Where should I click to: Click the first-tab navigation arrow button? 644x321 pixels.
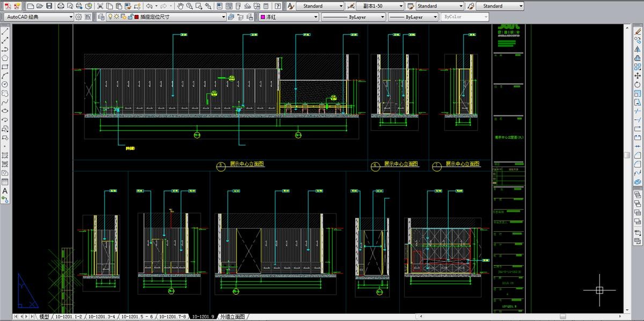tap(15, 317)
